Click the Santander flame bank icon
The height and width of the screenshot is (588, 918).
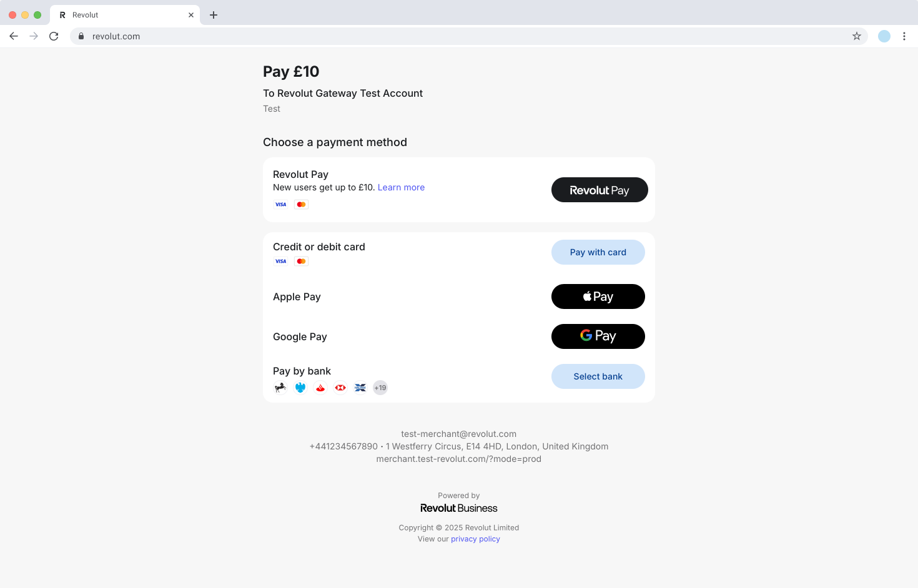click(x=320, y=387)
